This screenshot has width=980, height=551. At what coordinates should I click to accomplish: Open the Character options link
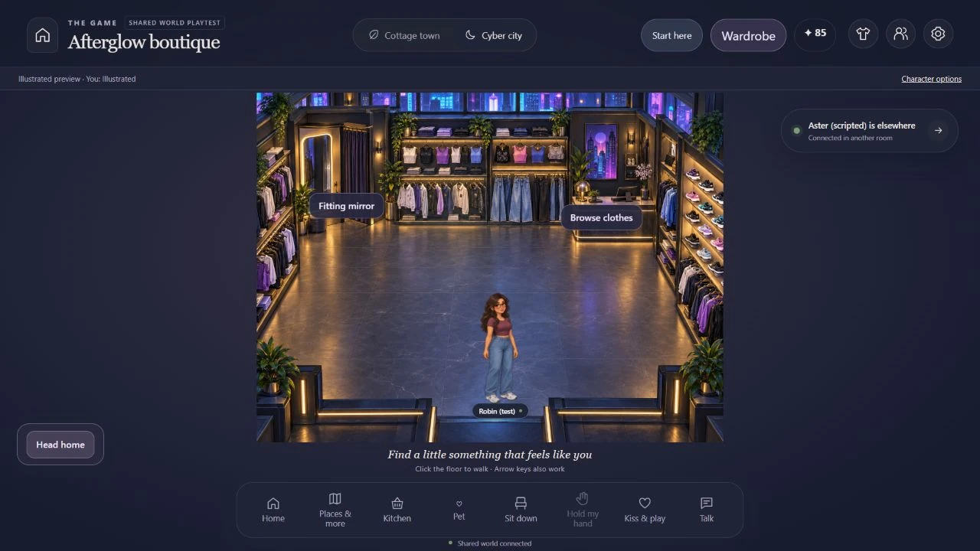click(x=931, y=79)
